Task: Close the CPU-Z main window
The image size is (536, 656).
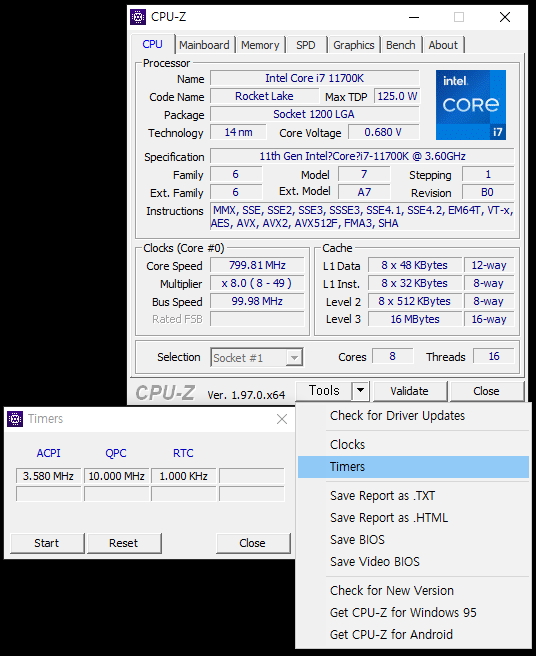Action: coord(505,17)
